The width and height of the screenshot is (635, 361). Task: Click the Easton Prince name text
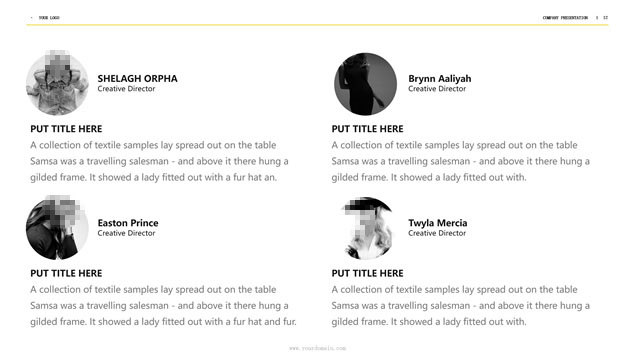tap(128, 223)
